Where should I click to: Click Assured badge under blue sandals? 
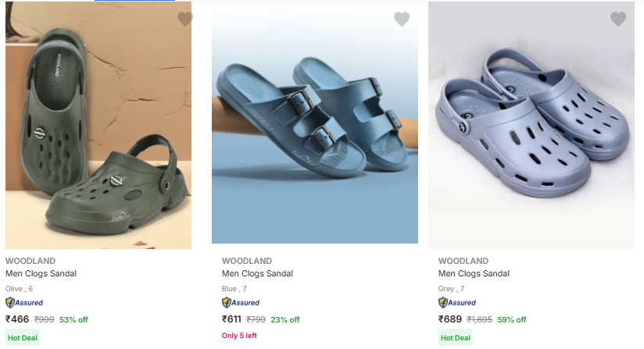(241, 303)
